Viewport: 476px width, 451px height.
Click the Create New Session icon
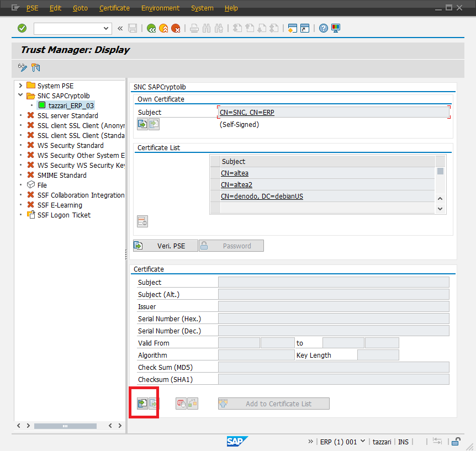[x=292, y=29]
